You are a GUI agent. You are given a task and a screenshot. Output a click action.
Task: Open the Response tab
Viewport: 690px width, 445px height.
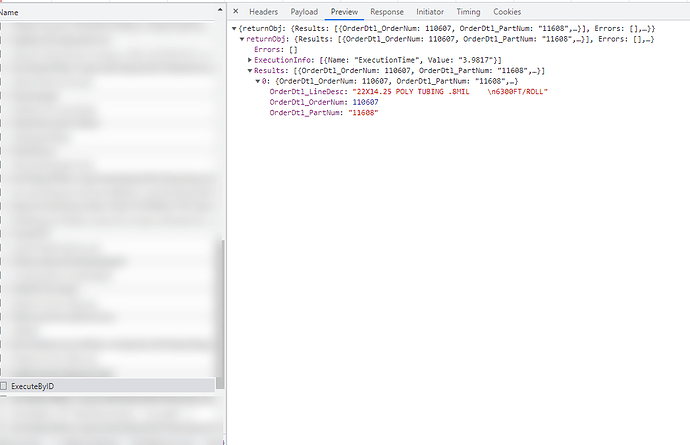(x=387, y=12)
